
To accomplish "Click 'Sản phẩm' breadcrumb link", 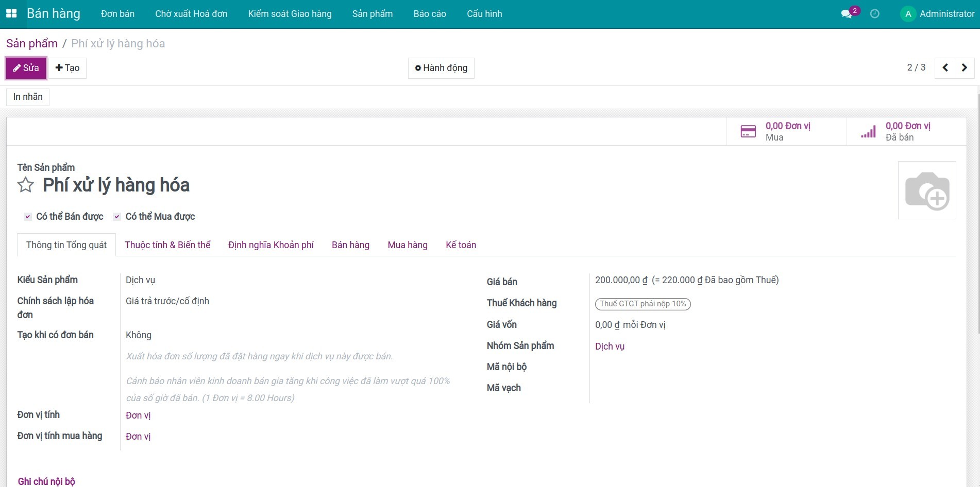I will (x=32, y=44).
